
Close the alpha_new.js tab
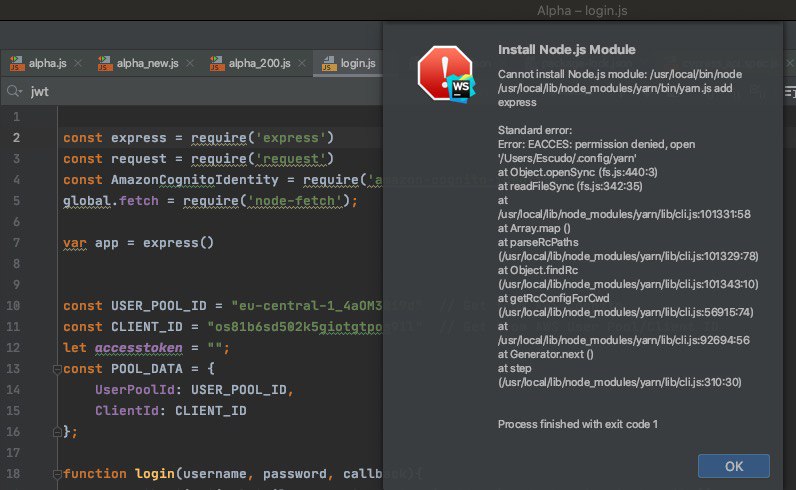click(190, 63)
